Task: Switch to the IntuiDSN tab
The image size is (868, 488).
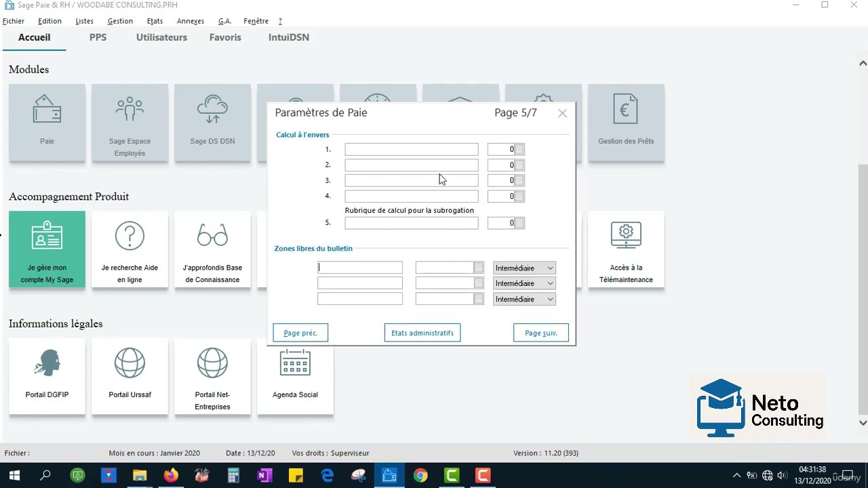Action: point(289,37)
